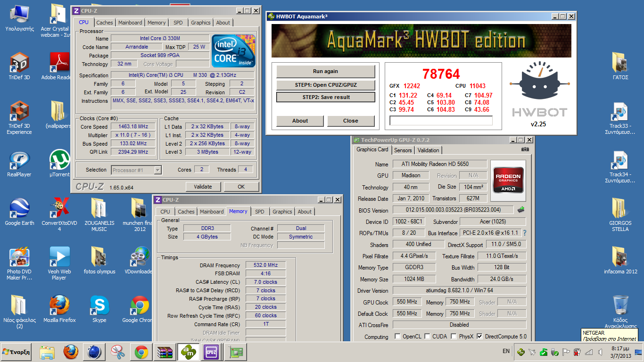Open Graphics tab in CPU-Z Memory window
644x362 pixels.
tap(282, 212)
